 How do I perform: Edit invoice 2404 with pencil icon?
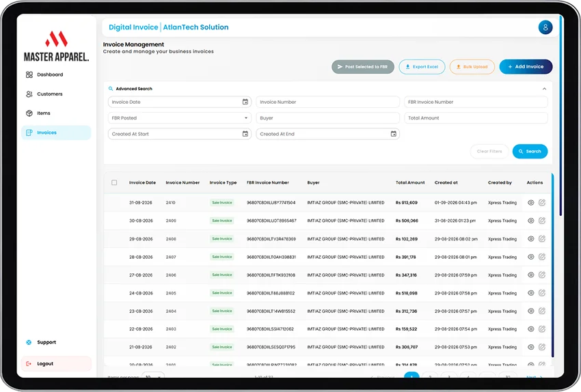542,311
